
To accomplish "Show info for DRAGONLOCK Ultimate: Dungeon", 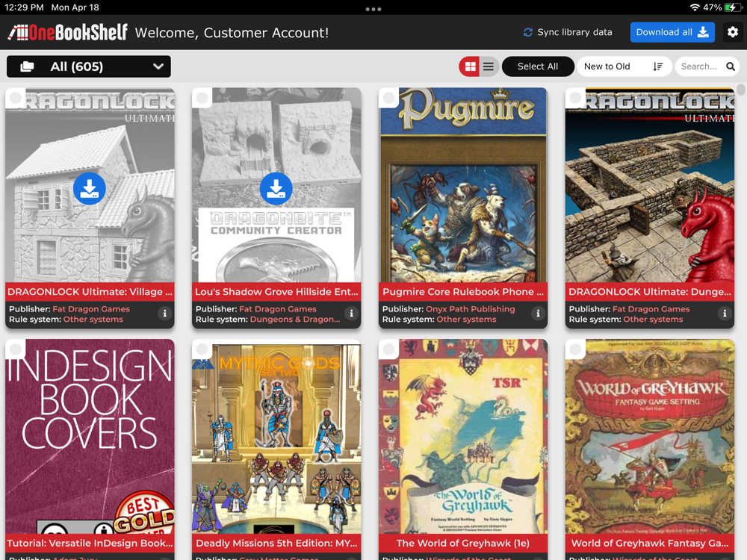I will 725,314.
